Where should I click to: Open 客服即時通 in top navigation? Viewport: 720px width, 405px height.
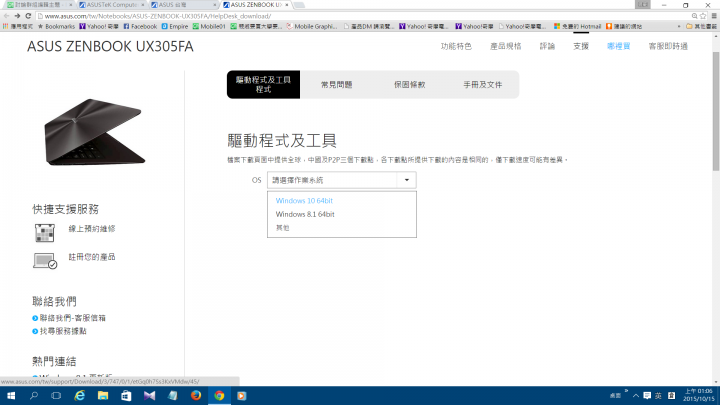(x=668, y=46)
